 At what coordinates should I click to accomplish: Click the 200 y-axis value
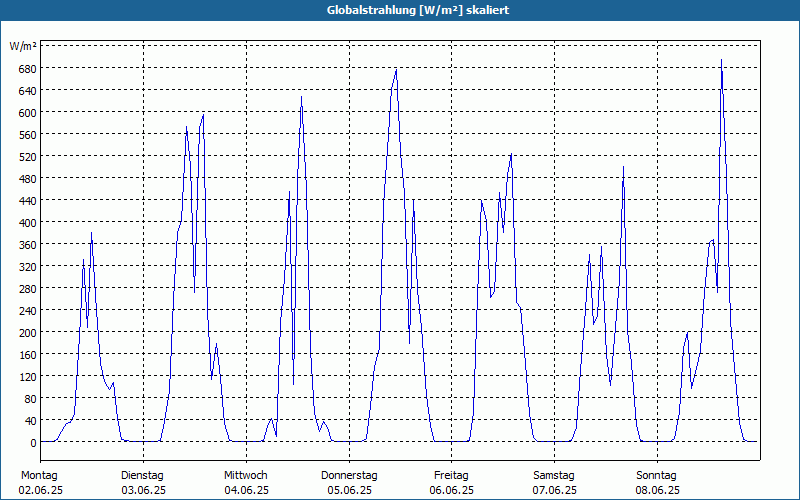tap(27, 333)
